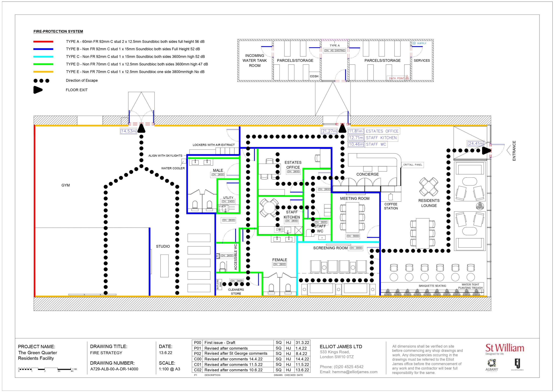Click the cyan Type C legend line

[x=43, y=57]
